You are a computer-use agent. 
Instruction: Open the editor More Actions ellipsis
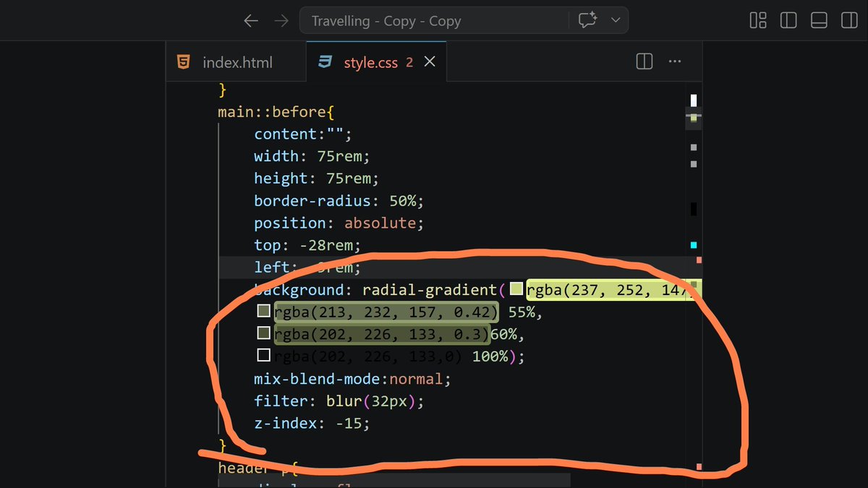675,62
